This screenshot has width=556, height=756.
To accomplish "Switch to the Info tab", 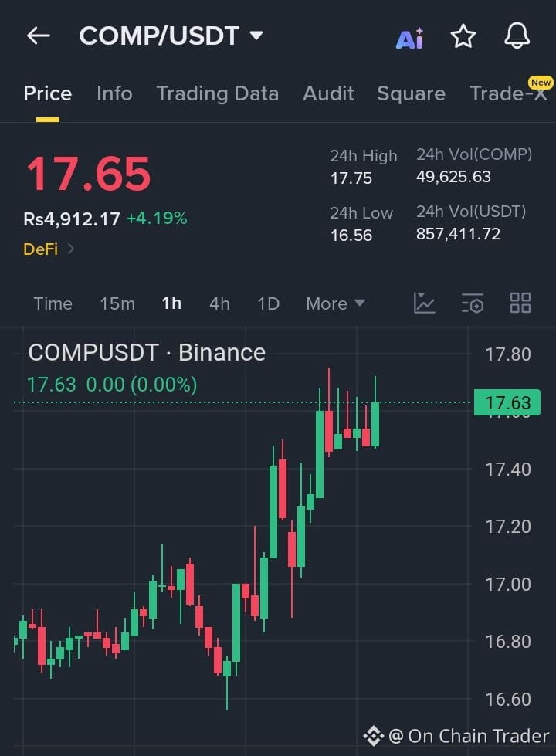I will click(x=114, y=93).
